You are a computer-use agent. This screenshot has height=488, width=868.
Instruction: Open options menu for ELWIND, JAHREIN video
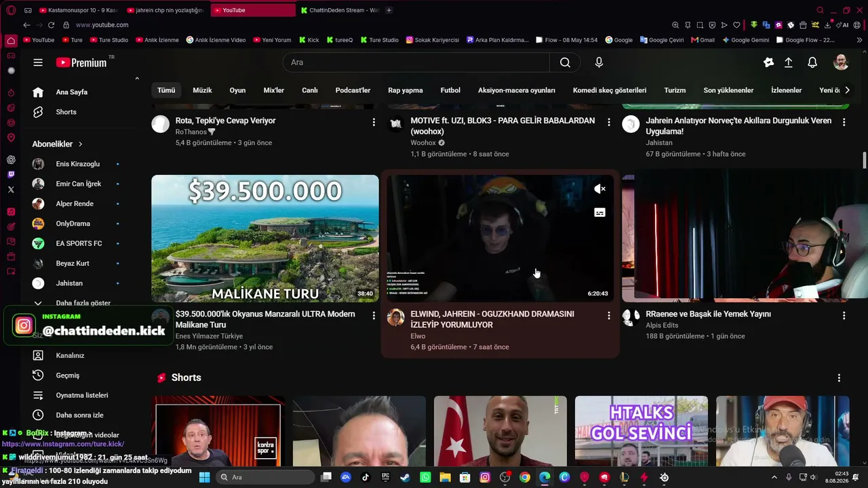[609, 315]
